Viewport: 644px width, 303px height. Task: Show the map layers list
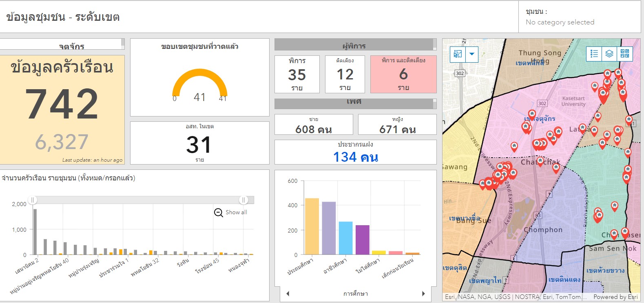(609, 54)
